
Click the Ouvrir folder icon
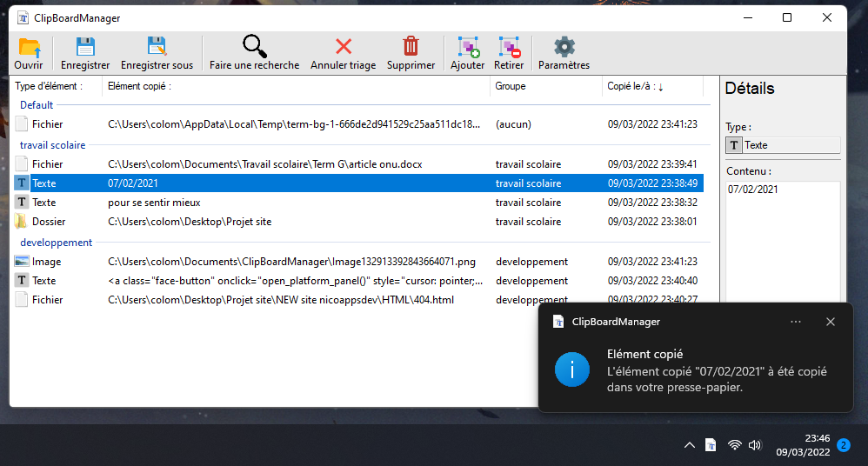pos(29,48)
